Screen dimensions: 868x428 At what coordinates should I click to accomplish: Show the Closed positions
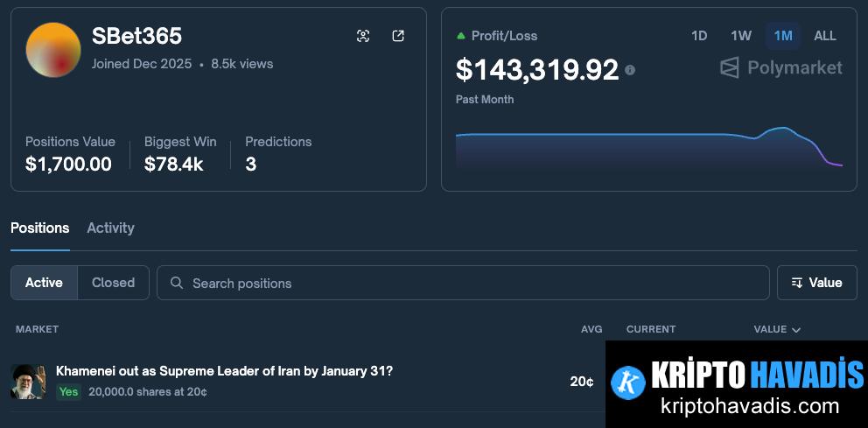click(113, 283)
